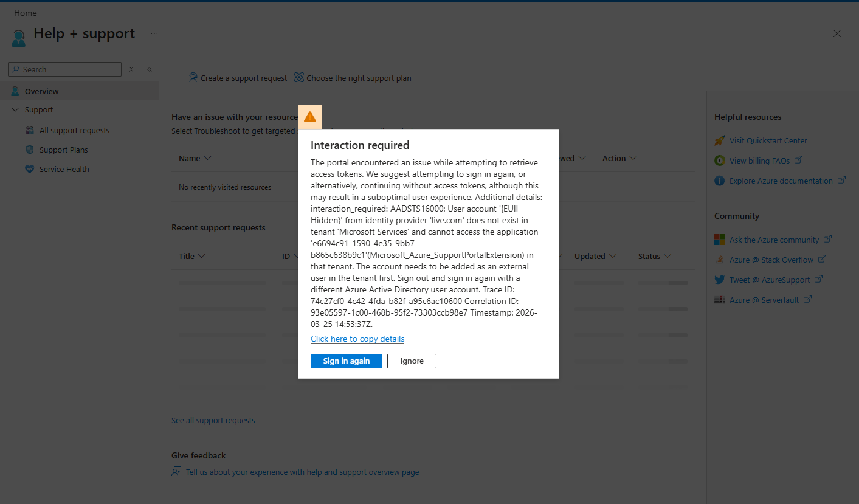Open View billing FAQs link
Image resolution: width=859 pixels, height=504 pixels.
[x=760, y=161]
